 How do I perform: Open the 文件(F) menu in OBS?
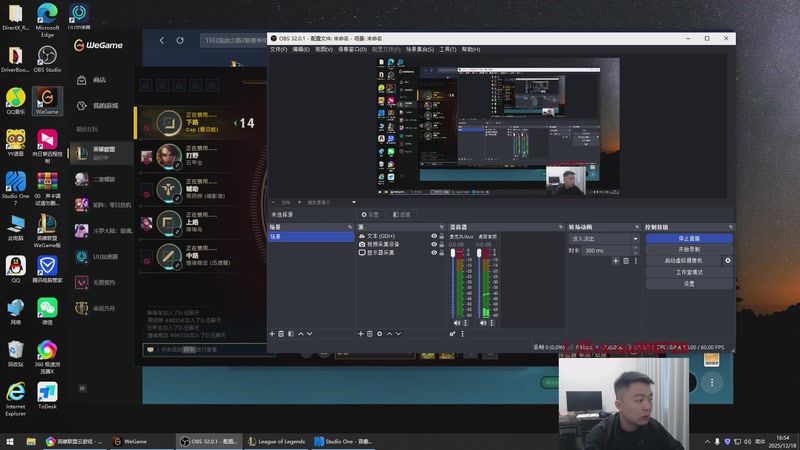(x=279, y=49)
